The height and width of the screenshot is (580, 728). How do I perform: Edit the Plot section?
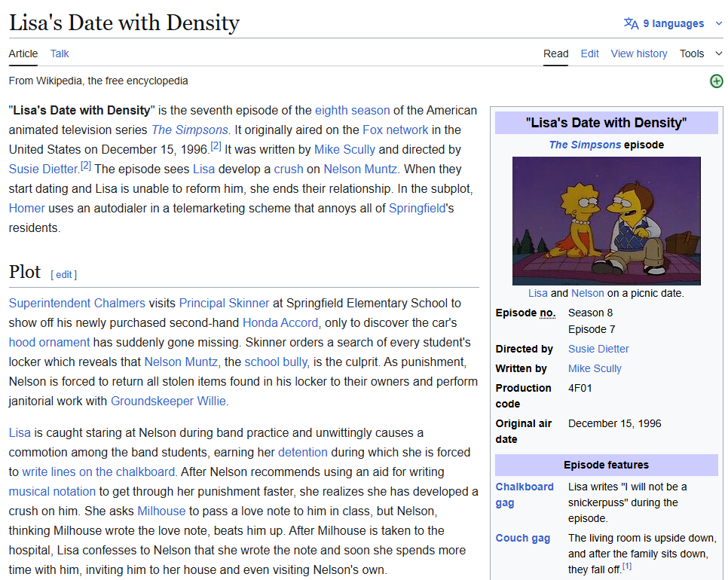pyautogui.click(x=64, y=274)
